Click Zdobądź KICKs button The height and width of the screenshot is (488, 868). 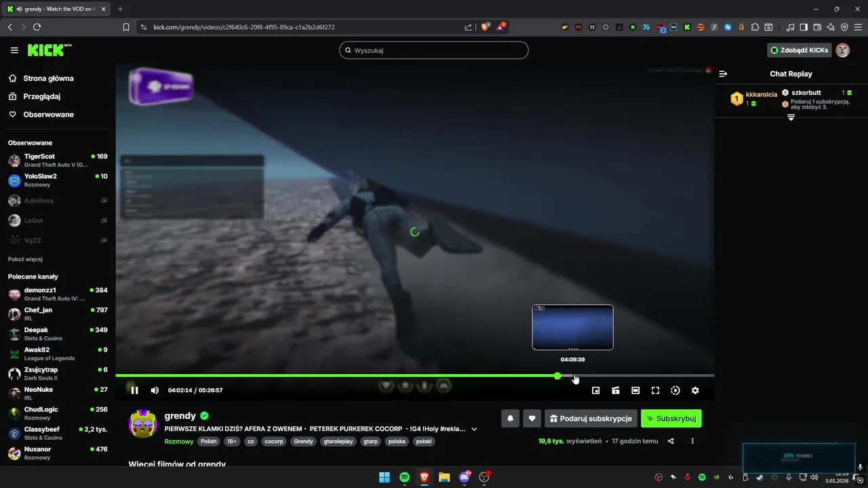(799, 50)
